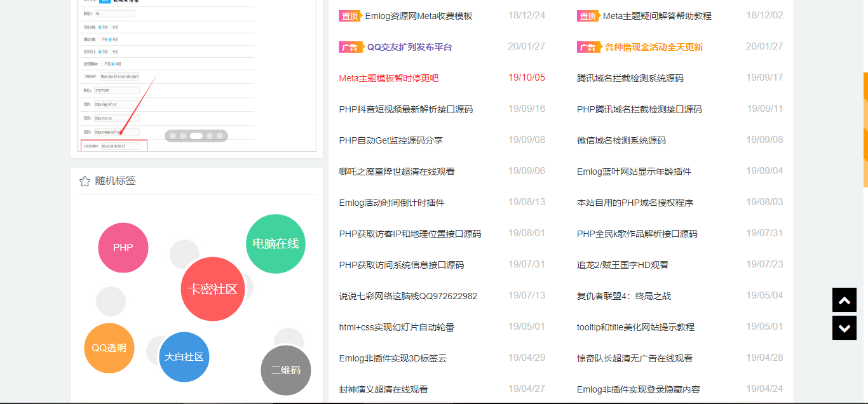Select the green 电脑在线 tag bubble
The image size is (868, 404).
[275, 243]
